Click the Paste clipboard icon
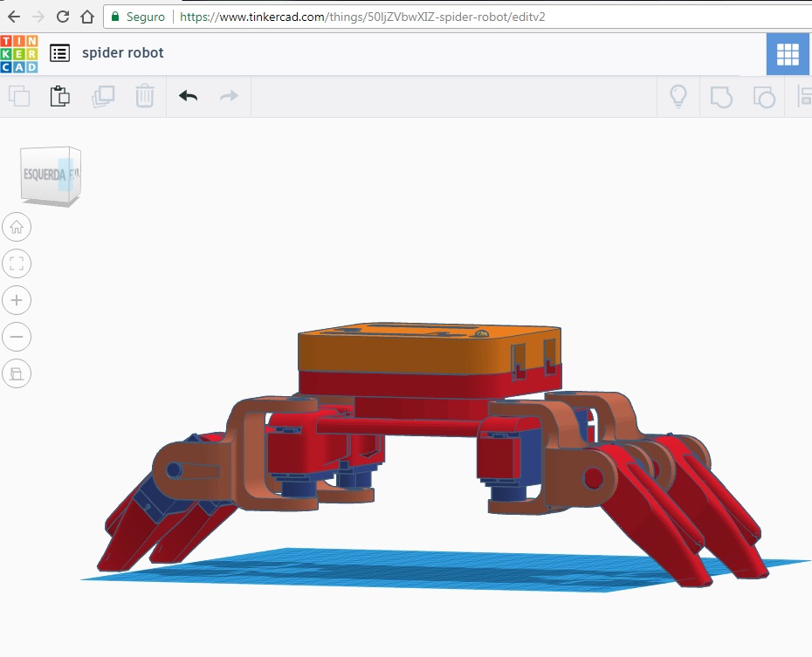Image resolution: width=812 pixels, height=657 pixels. 60,96
